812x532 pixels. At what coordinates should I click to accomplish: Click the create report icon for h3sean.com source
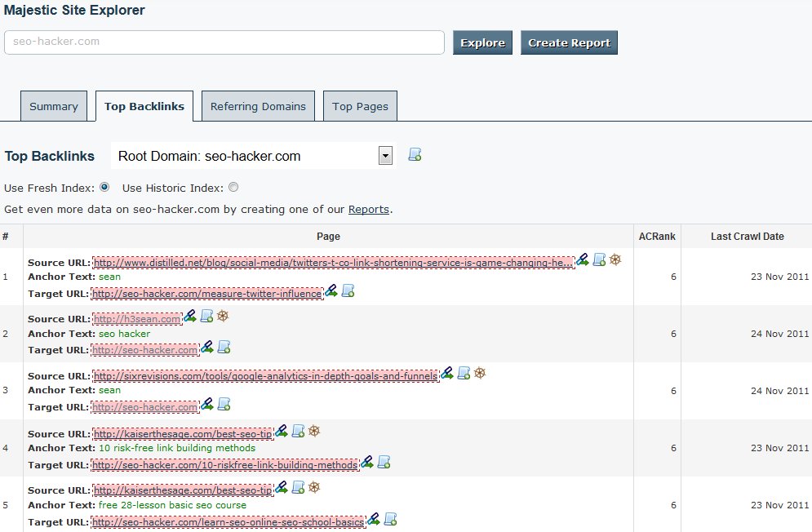pyautogui.click(x=206, y=316)
